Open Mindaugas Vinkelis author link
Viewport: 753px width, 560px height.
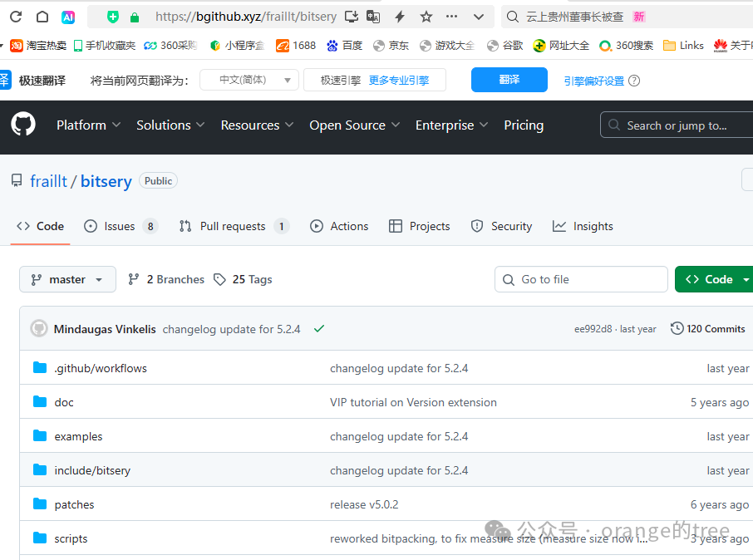105,329
